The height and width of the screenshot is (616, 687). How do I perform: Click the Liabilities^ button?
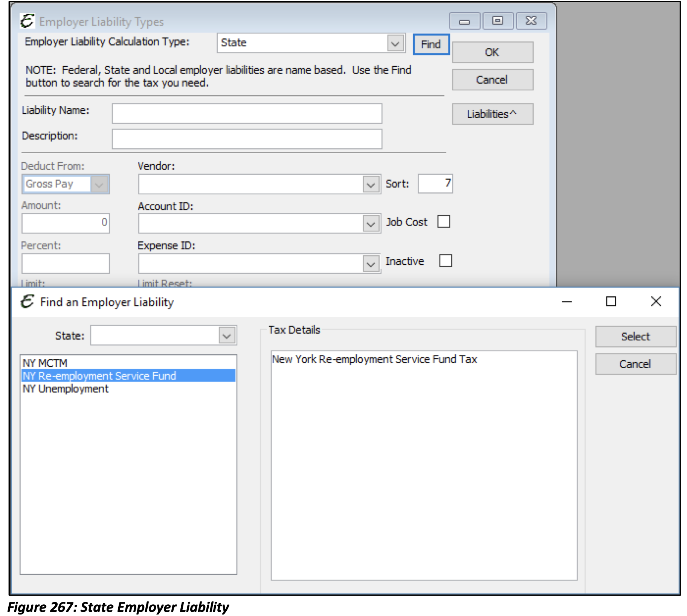click(x=492, y=114)
